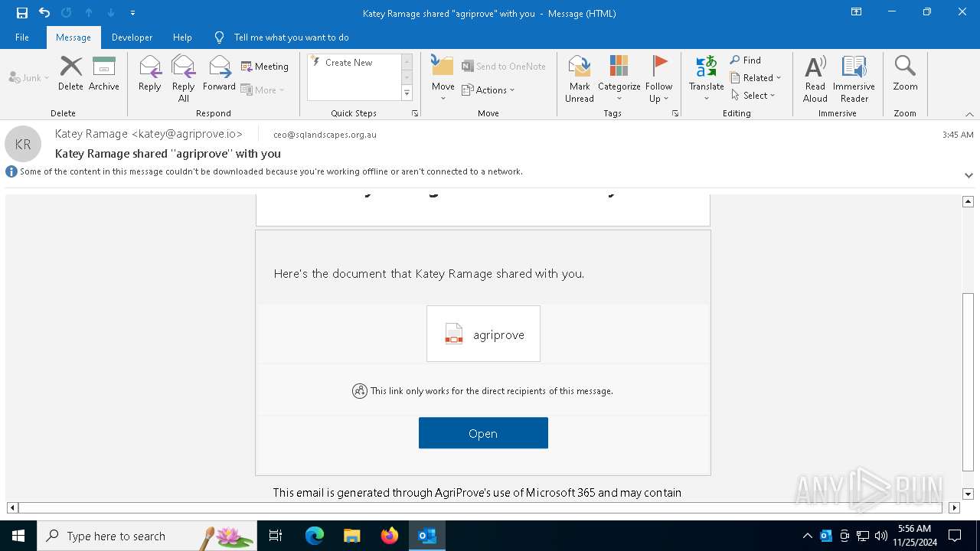Open the Select dropdown
The width and height of the screenshot is (980, 551).
753,95
